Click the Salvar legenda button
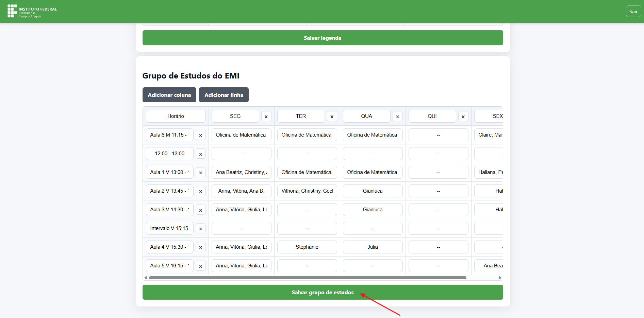 click(323, 38)
